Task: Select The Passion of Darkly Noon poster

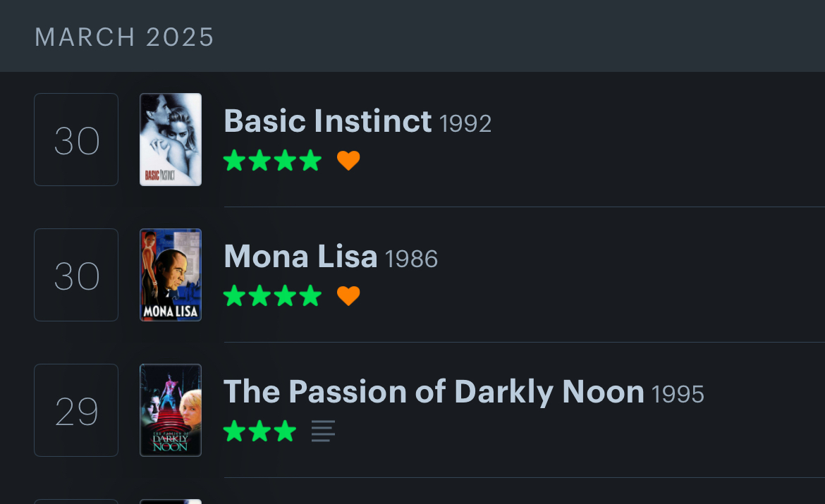Action: [x=171, y=410]
